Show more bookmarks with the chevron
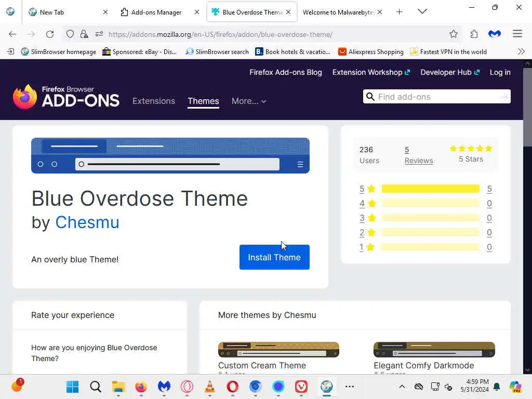This screenshot has height=399, width=532. [521, 51]
